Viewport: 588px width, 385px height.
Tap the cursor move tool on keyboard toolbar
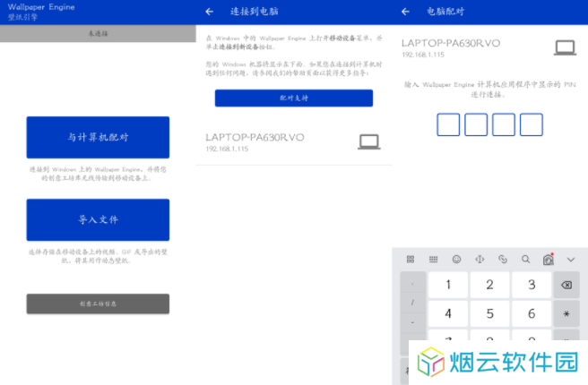[480, 259]
